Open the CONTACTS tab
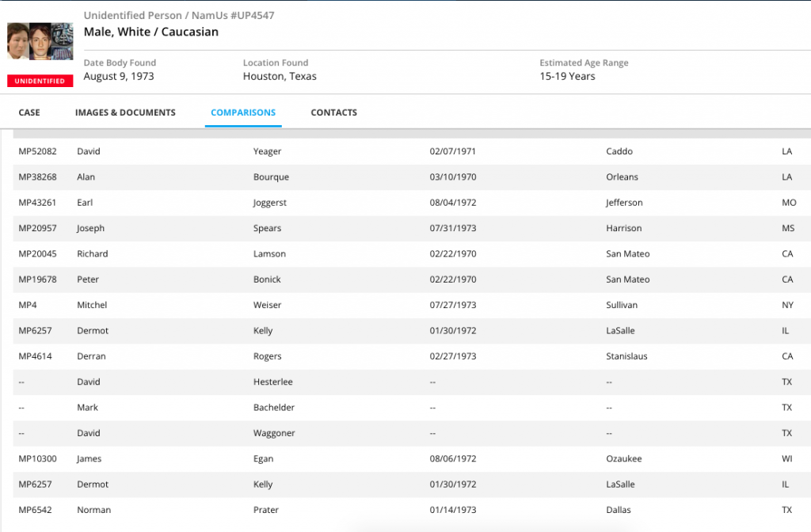Screen dimensions: 811x532 coord(333,112)
